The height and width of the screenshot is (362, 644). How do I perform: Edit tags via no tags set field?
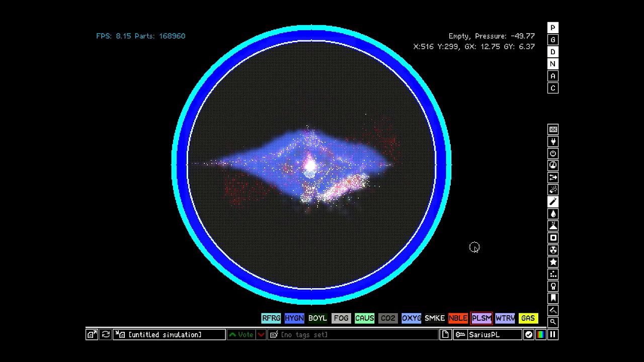click(354, 335)
